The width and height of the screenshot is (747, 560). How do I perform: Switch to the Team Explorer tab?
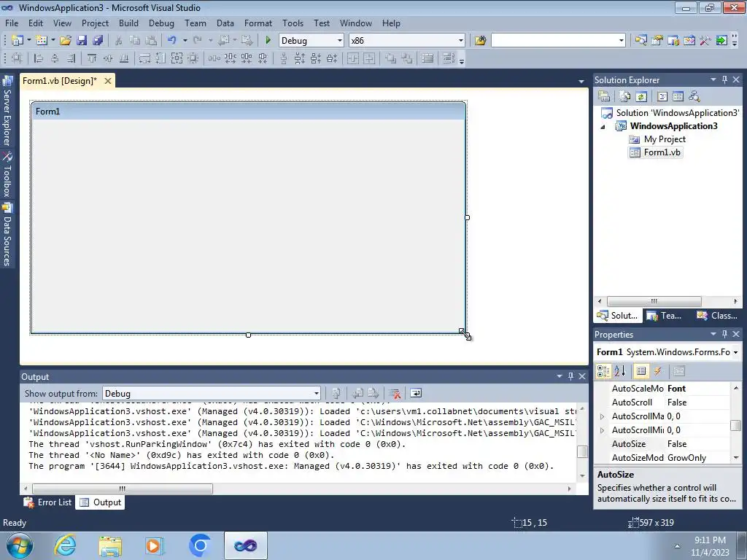664,316
